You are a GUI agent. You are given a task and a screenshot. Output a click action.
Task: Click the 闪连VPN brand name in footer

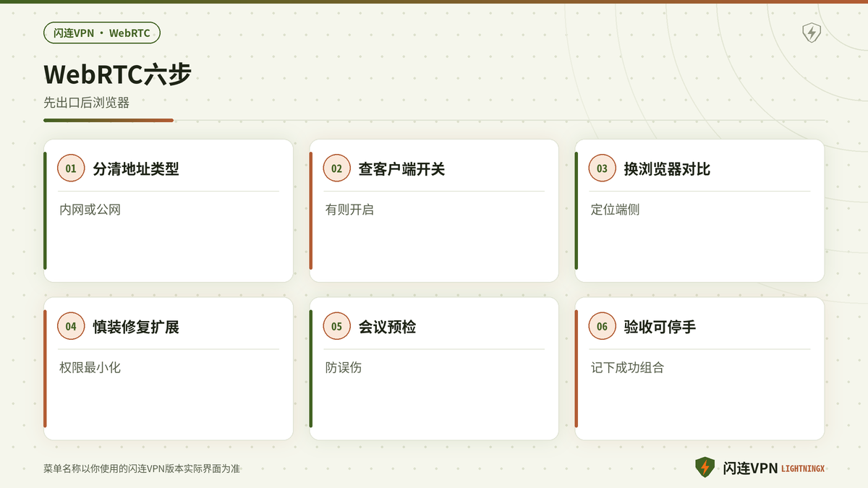click(750, 468)
